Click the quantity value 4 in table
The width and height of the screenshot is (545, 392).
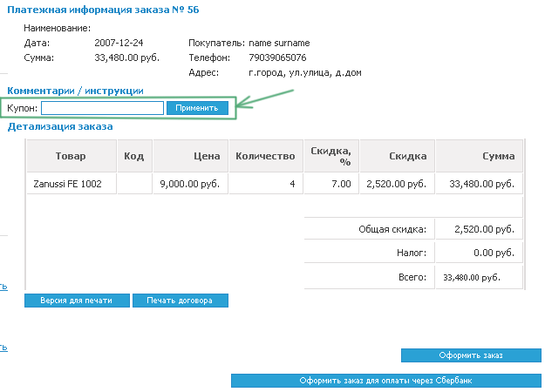pos(292,184)
